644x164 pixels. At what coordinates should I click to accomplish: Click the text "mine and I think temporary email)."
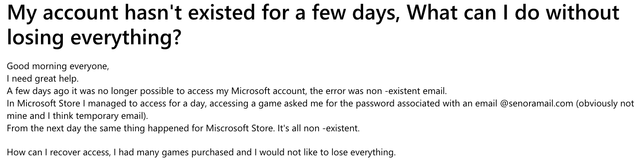[x=77, y=116]
